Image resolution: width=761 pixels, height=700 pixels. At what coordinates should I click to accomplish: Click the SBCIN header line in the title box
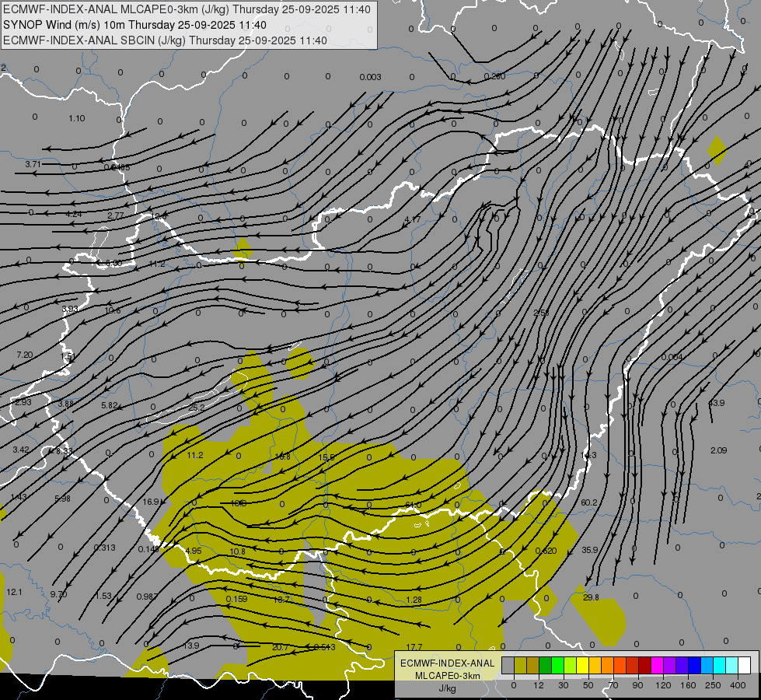(x=165, y=40)
